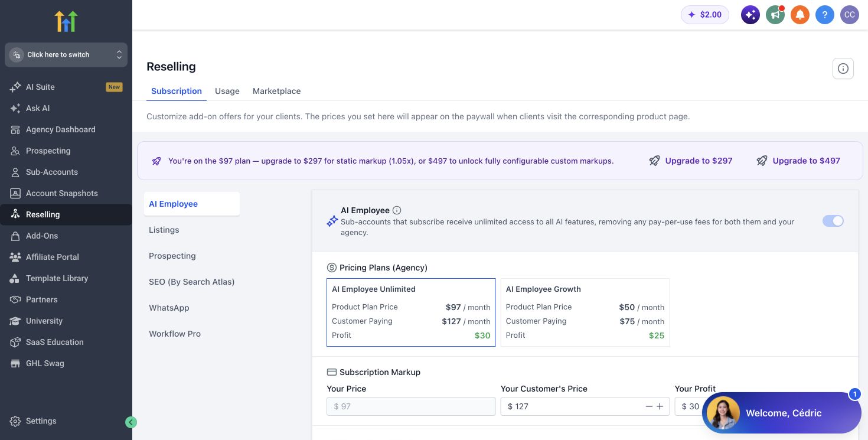The height and width of the screenshot is (440, 868).
Task: Switch to the Usage tab
Action: pyautogui.click(x=227, y=91)
